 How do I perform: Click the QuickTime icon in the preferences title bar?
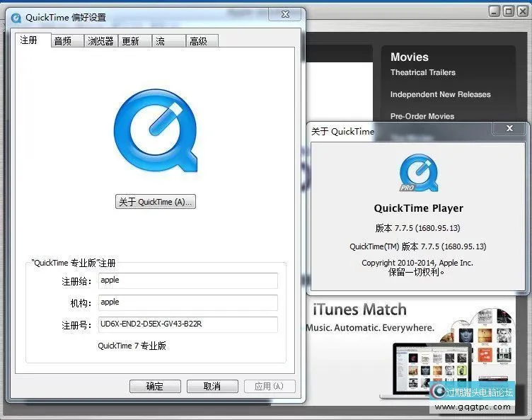coord(16,17)
